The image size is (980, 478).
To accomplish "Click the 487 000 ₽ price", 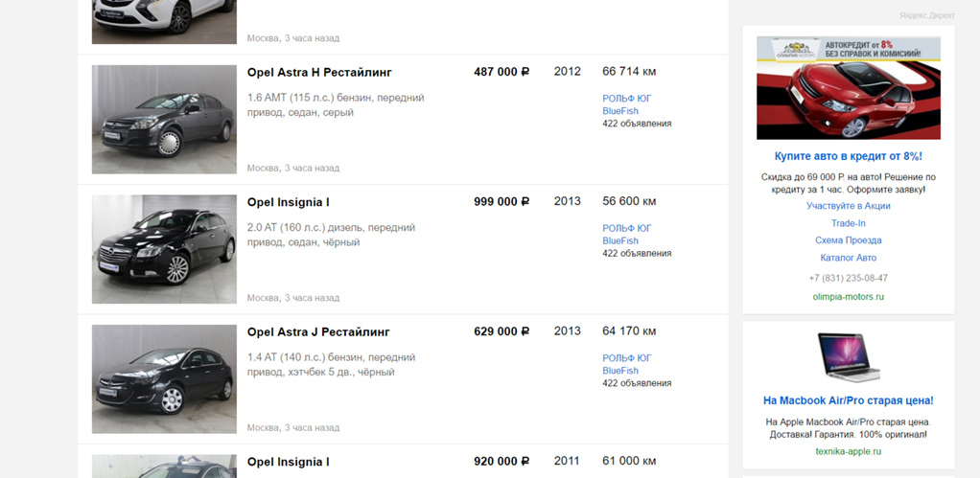I will (502, 72).
